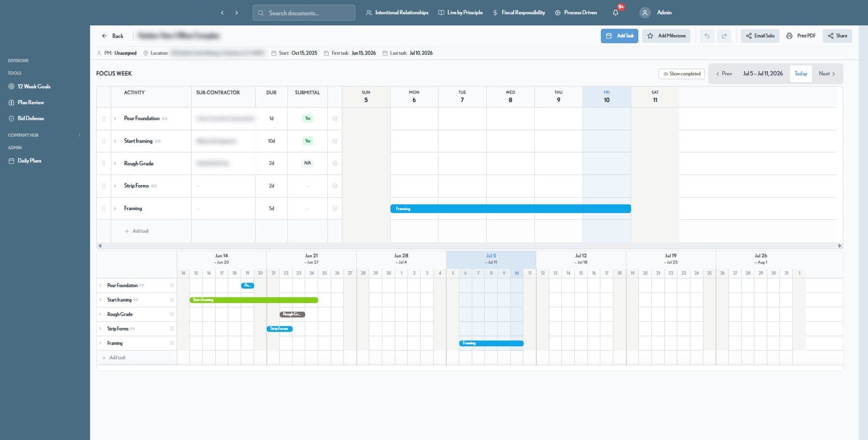Click layers icon in Framing focus row
Viewport: 868px width, 440px height.
point(335,209)
